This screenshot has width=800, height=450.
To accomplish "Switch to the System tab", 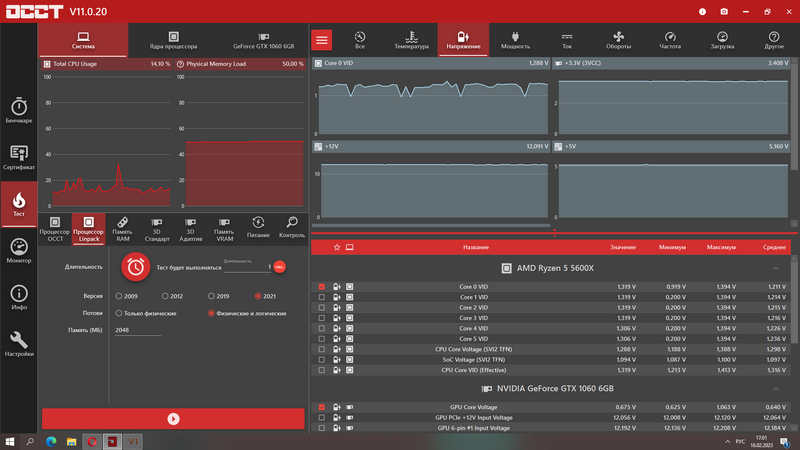I will pyautogui.click(x=83, y=40).
